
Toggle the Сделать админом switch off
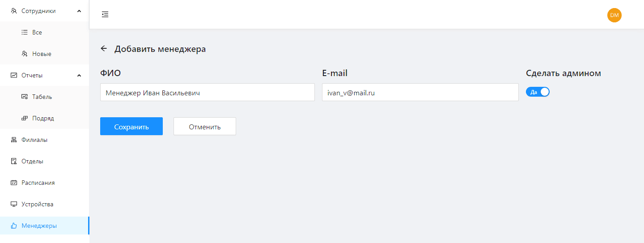pyautogui.click(x=538, y=92)
